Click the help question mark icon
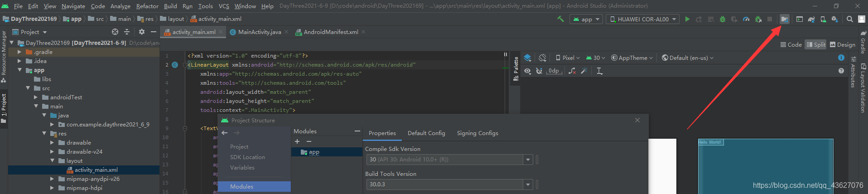The height and width of the screenshot is (194, 868). 841,71
